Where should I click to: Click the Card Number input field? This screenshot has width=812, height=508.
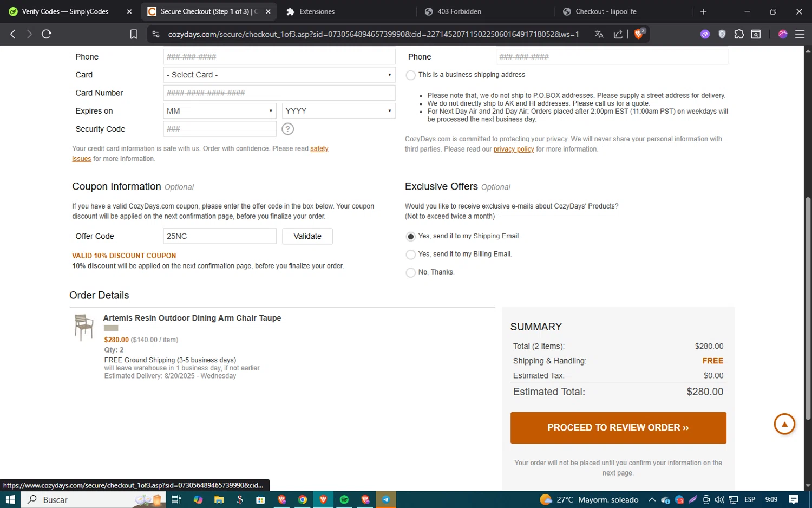coord(279,93)
